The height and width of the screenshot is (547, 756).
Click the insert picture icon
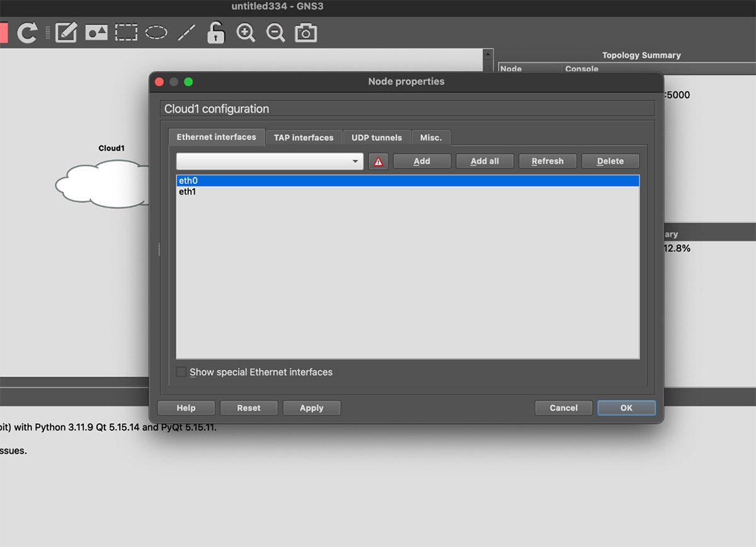[x=96, y=32]
